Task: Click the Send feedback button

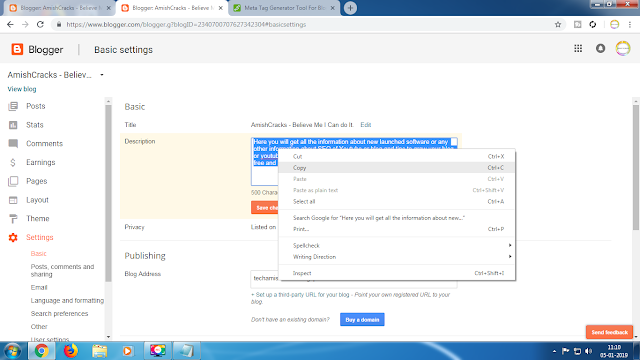Action: coord(609,332)
